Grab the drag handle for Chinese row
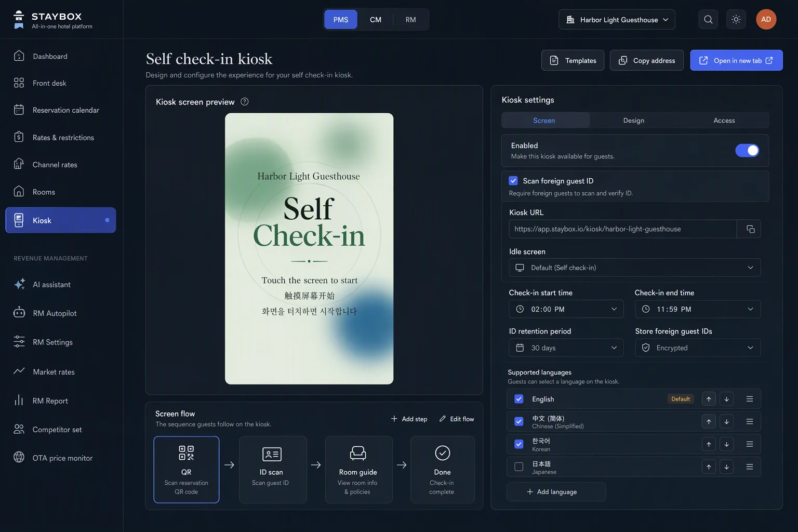 [x=750, y=422]
